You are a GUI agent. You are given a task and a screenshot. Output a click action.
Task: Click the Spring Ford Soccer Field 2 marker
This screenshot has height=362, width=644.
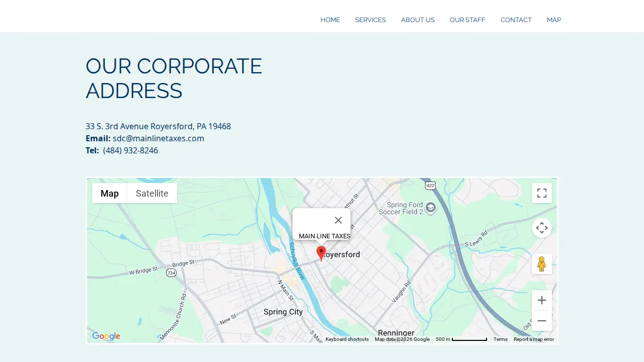pyautogui.click(x=431, y=208)
